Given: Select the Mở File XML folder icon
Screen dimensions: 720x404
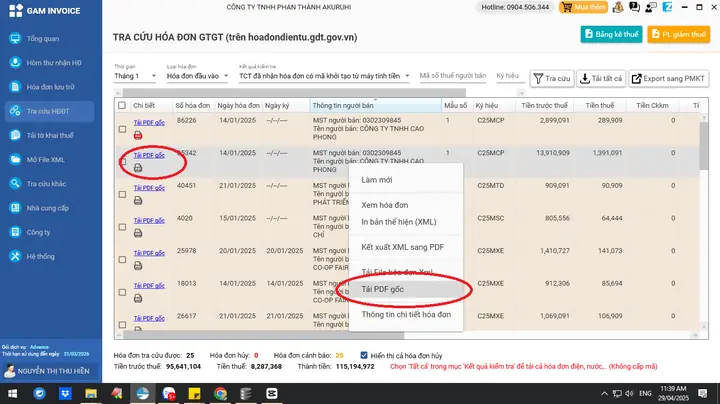Looking at the screenshot, I should [15, 159].
